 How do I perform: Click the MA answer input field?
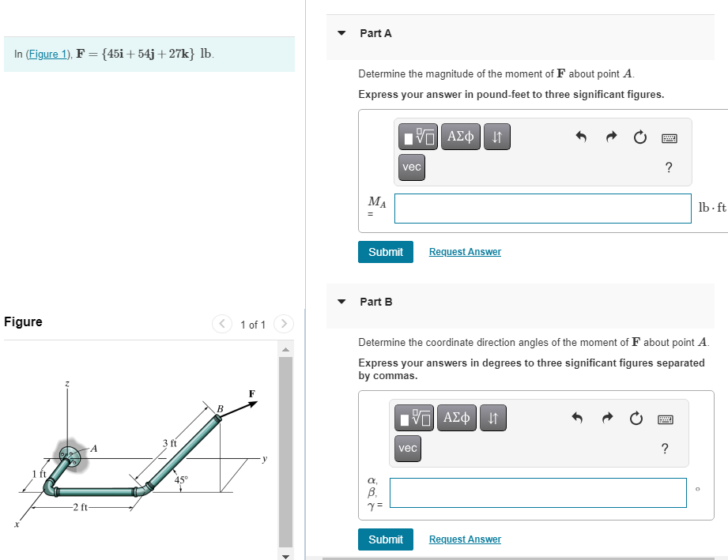[x=542, y=208]
